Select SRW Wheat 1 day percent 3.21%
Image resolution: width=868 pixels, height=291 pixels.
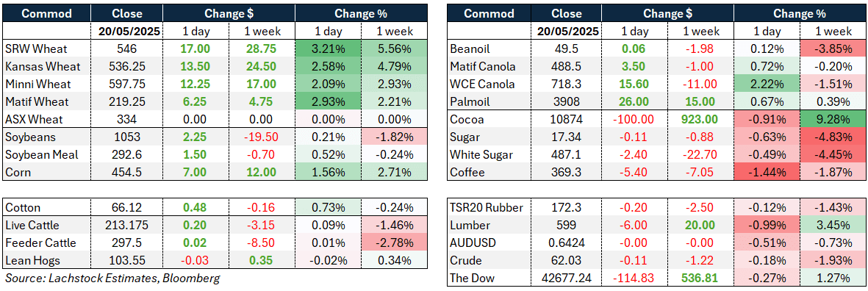329,49
